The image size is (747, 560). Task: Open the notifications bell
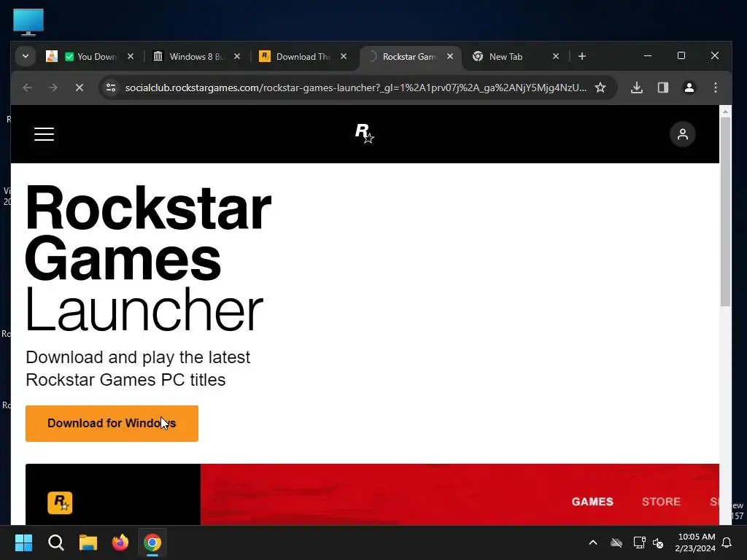coord(727,542)
